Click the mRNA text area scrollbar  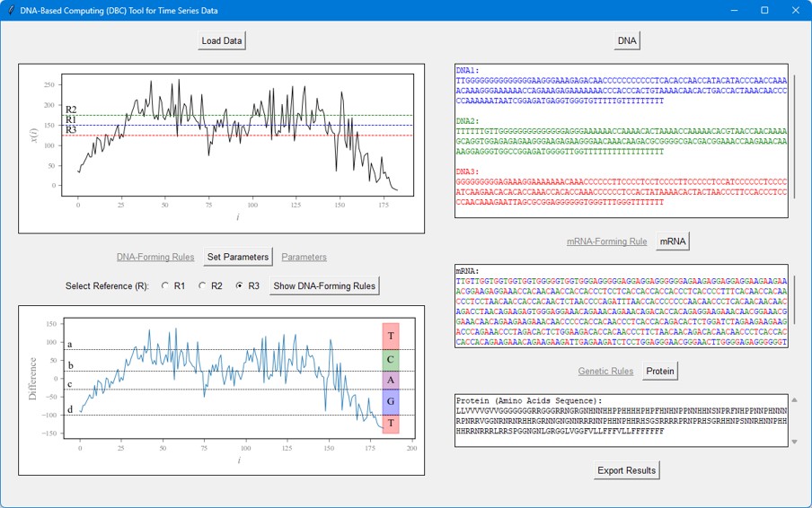[794, 300]
